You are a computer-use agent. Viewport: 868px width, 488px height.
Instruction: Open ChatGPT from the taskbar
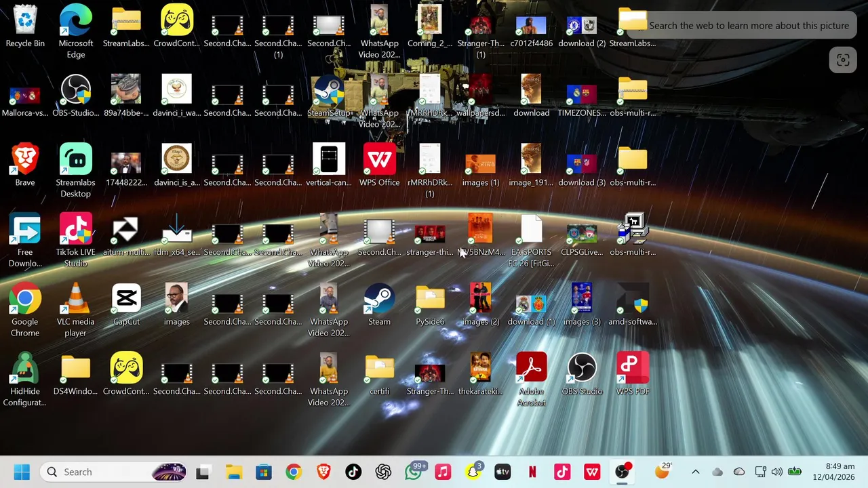pos(383,472)
